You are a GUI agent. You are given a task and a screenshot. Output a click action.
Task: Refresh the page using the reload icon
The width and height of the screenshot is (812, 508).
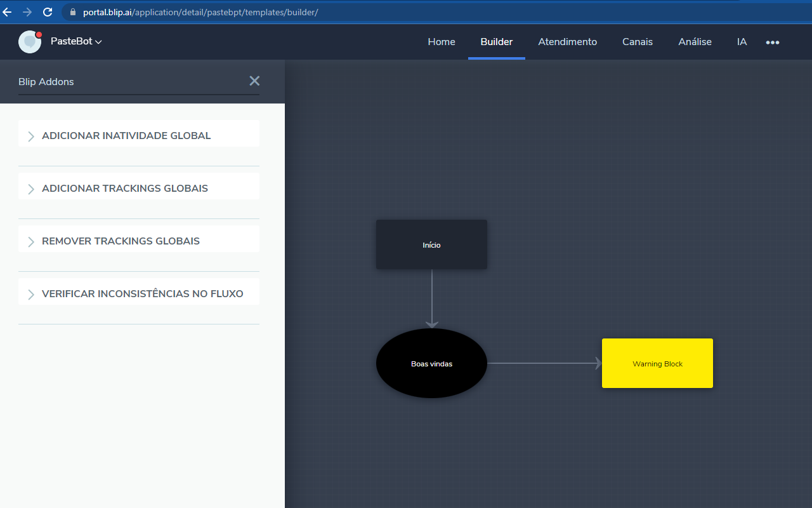click(48, 11)
